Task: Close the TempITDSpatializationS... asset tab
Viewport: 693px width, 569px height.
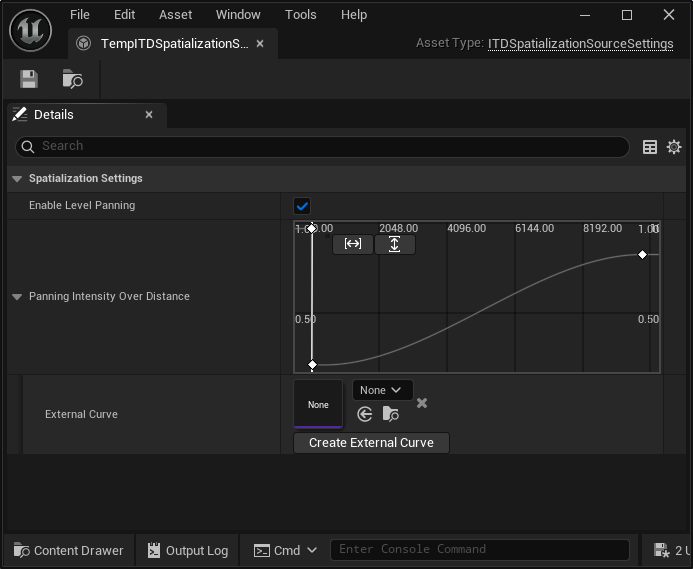Action: [260, 43]
